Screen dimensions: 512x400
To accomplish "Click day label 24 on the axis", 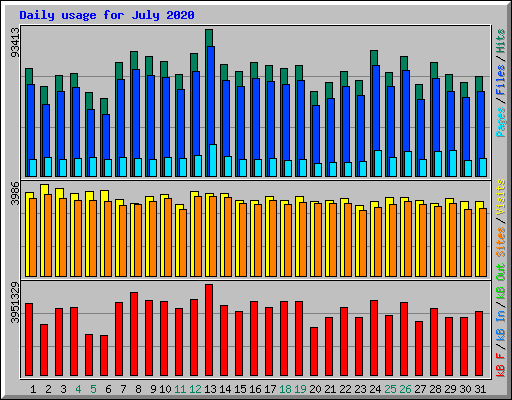I will click(x=375, y=389).
